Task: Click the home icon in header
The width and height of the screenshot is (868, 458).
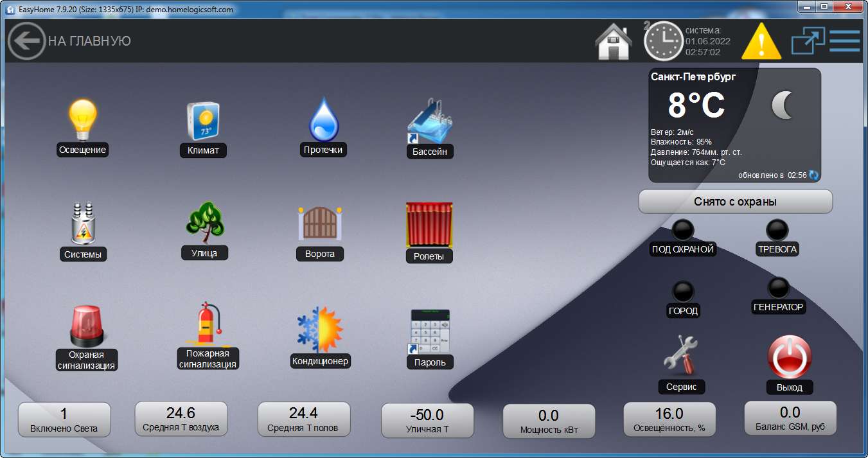Action: [614, 42]
